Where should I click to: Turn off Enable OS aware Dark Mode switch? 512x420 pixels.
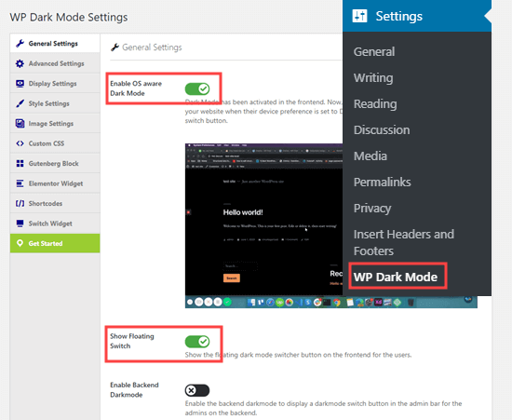[197, 88]
